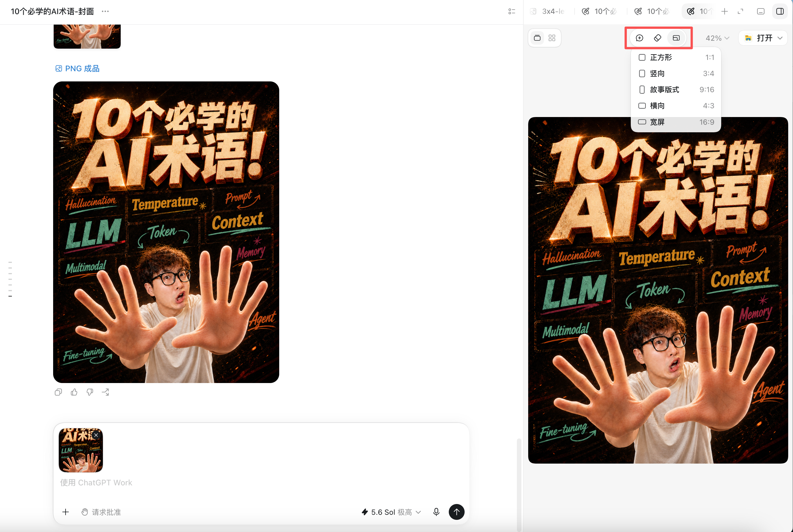
Task: Switch to the second tab from the left
Action: [x=600, y=12]
